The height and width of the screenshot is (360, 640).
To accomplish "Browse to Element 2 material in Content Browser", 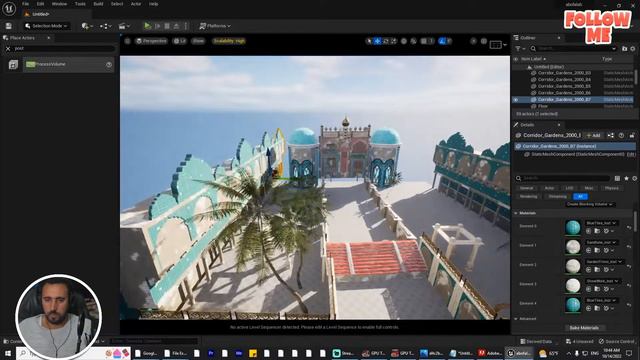I will (597, 270).
